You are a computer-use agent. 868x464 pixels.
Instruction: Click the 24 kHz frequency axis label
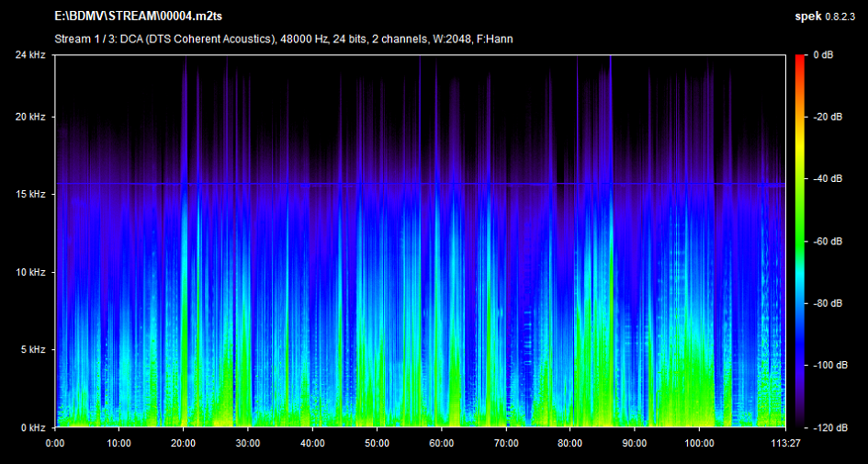[31, 55]
